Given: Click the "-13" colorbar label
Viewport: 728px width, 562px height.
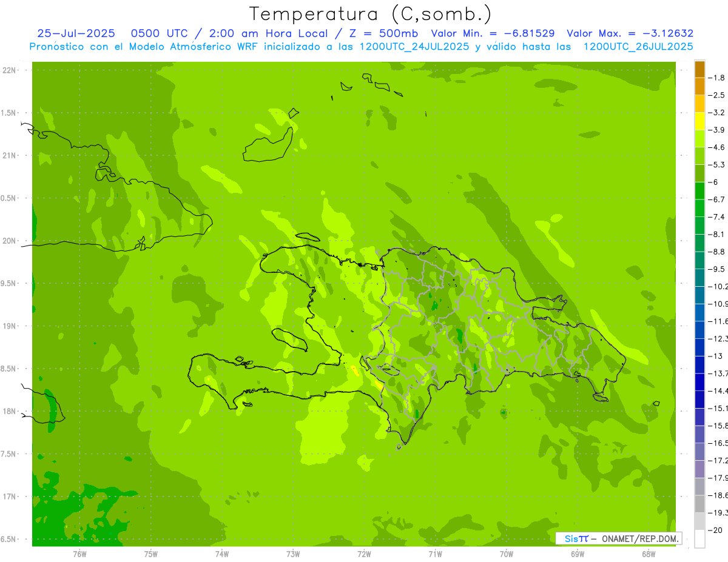Looking at the screenshot, I should pyautogui.click(x=716, y=356).
